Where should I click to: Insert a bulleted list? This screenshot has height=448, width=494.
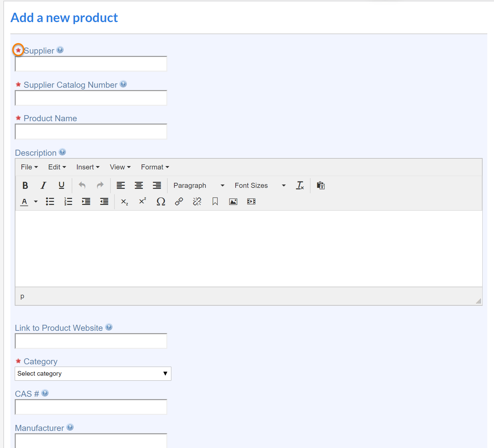point(50,202)
